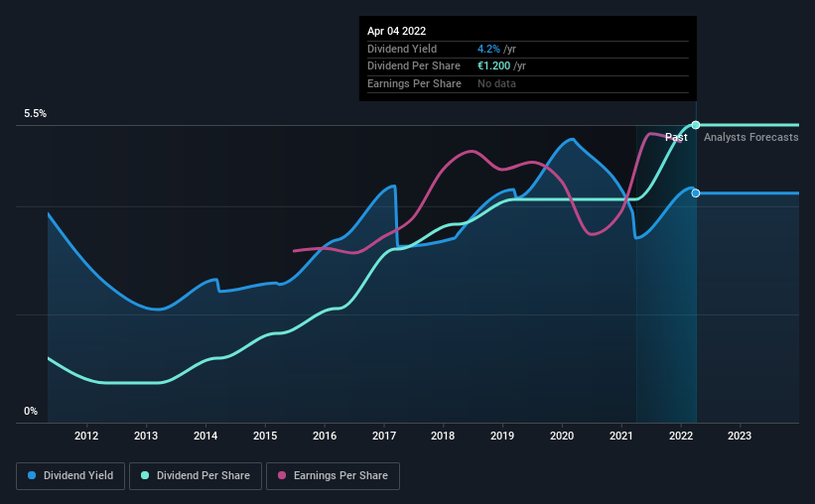Click the Analysts Forecasts label
Image resolution: width=815 pixels, height=504 pixels.
click(751, 137)
